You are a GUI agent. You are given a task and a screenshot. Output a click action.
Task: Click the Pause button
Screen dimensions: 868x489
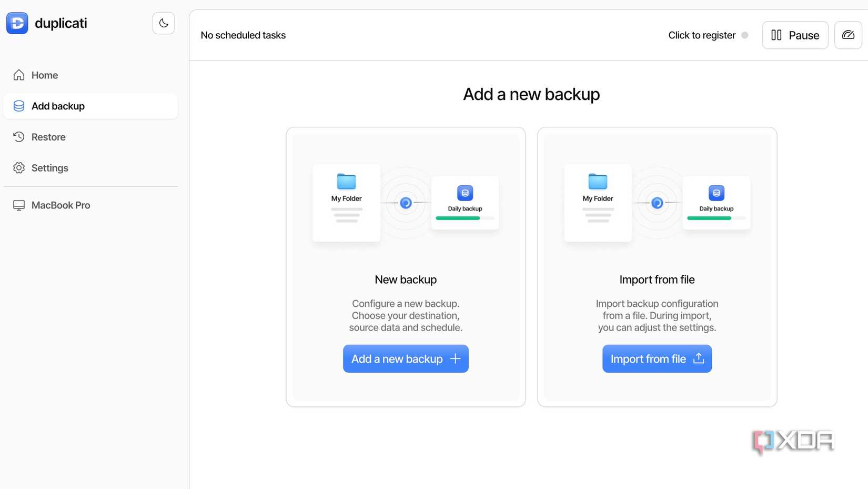(795, 35)
